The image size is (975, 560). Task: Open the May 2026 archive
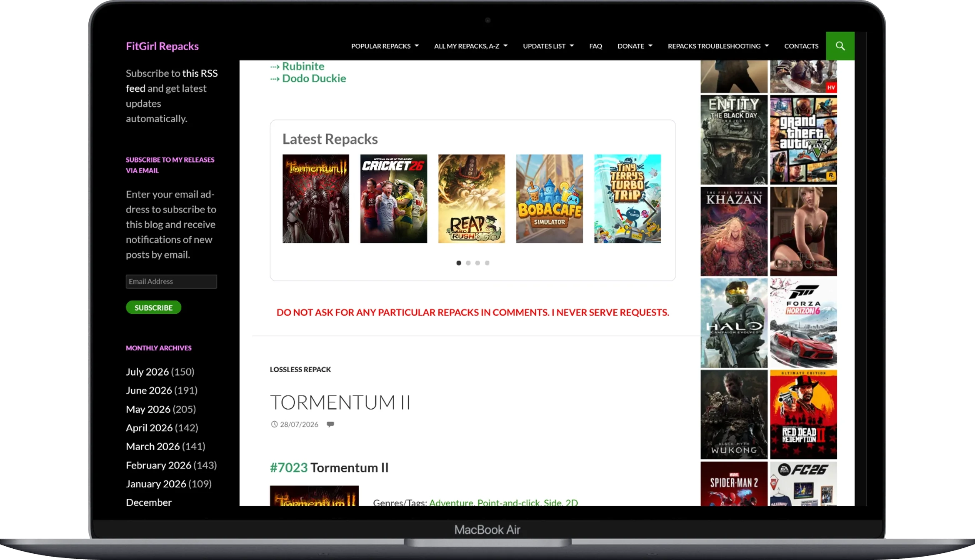(148, 409)
